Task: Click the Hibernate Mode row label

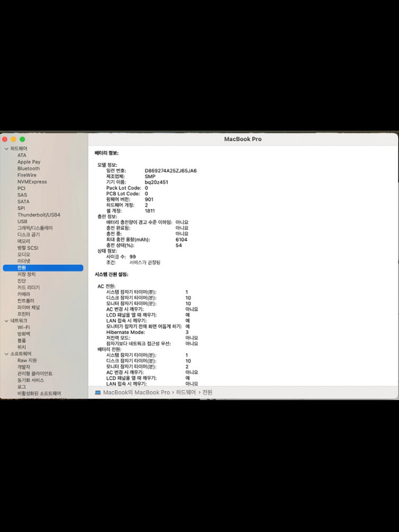Action: (126, 332)
